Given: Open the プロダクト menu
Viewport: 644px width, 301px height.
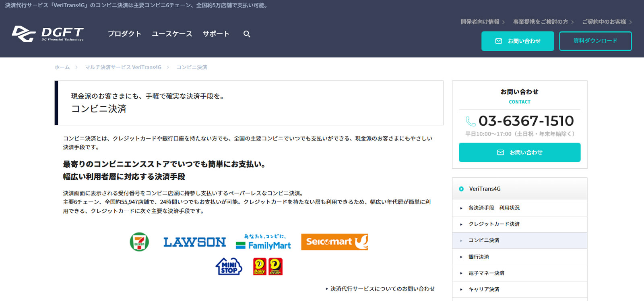Looking at the screenshot, I should click(x=124, y=34).
